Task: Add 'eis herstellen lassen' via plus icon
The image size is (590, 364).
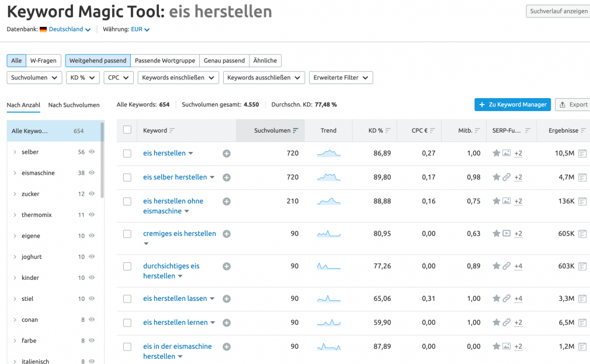Action: point(227,299)
